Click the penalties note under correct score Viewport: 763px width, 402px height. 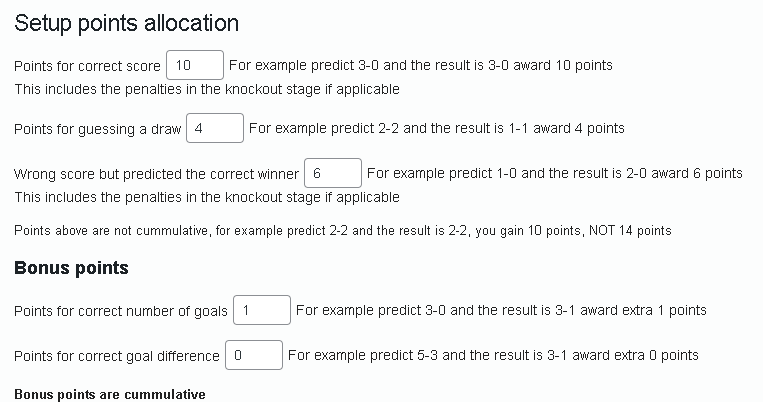tap(207, 88)
